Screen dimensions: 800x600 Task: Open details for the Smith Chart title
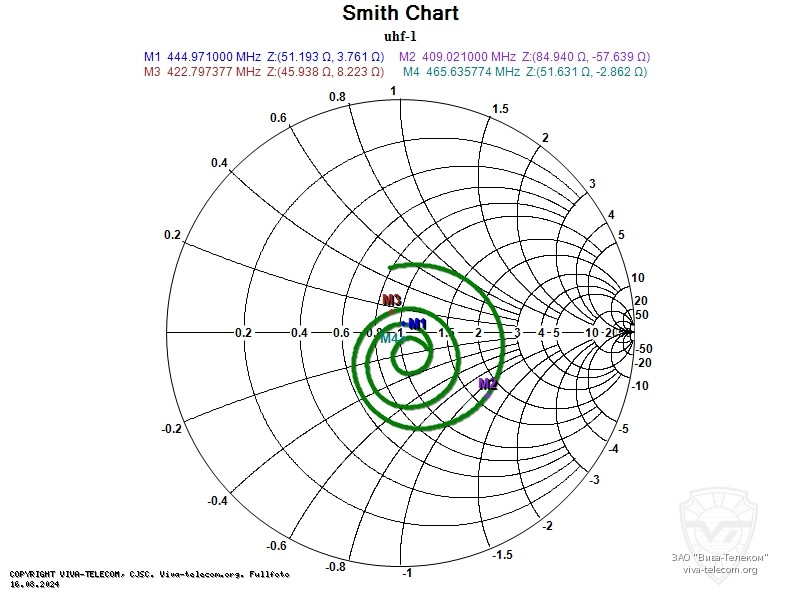click(400, 13)
